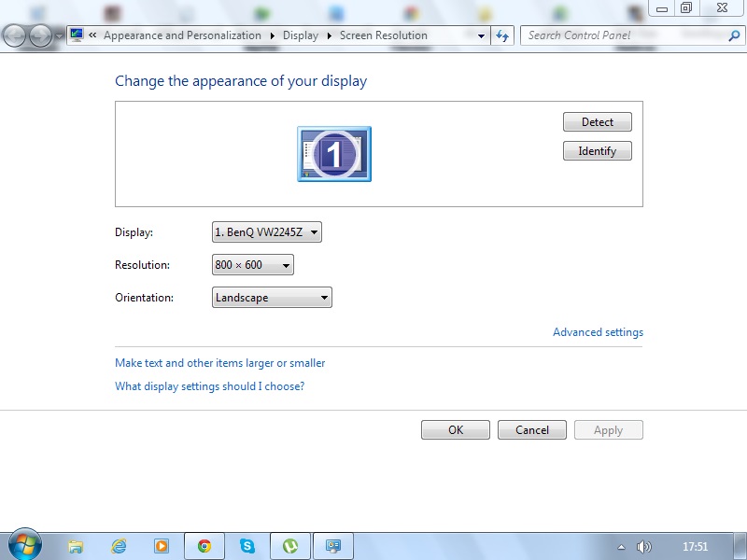Launch Internet Explorer from the taskbar
Viewport: 747px width, 560px height.
click(x=119, y=546)
